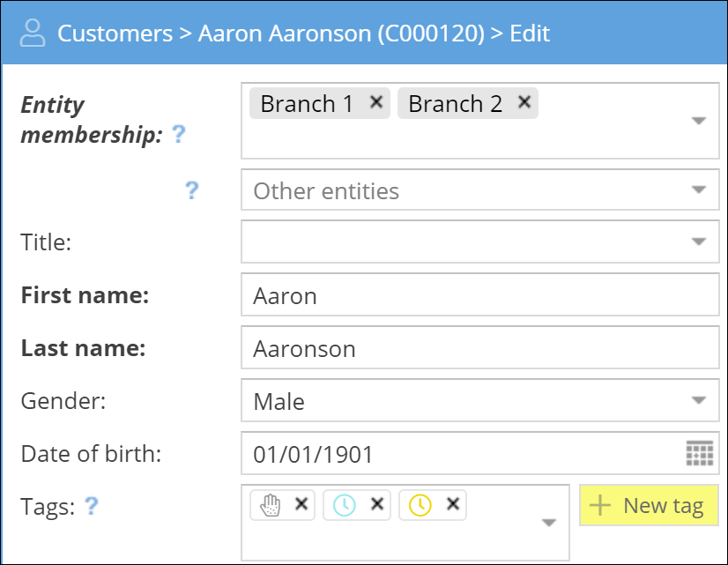Click the help icon beside Entity membership

point(179,135)
